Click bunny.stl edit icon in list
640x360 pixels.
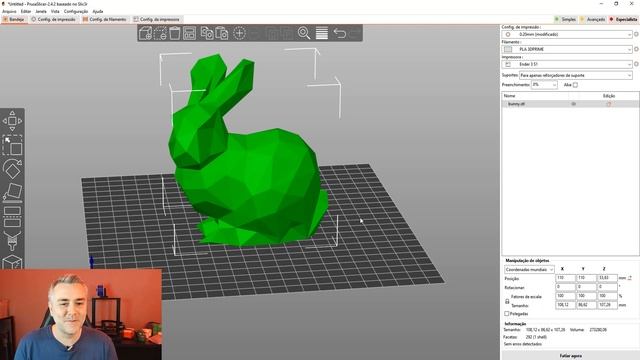pos(609,104)
